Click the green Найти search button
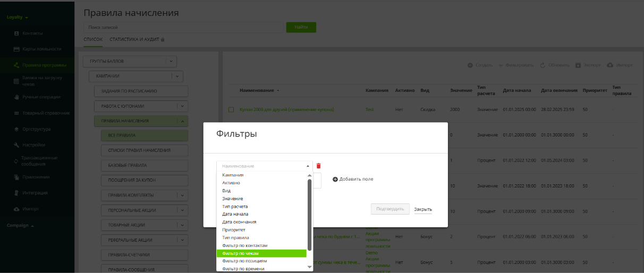The width and height of the screenshot is (644, 273). pos(301,27)
